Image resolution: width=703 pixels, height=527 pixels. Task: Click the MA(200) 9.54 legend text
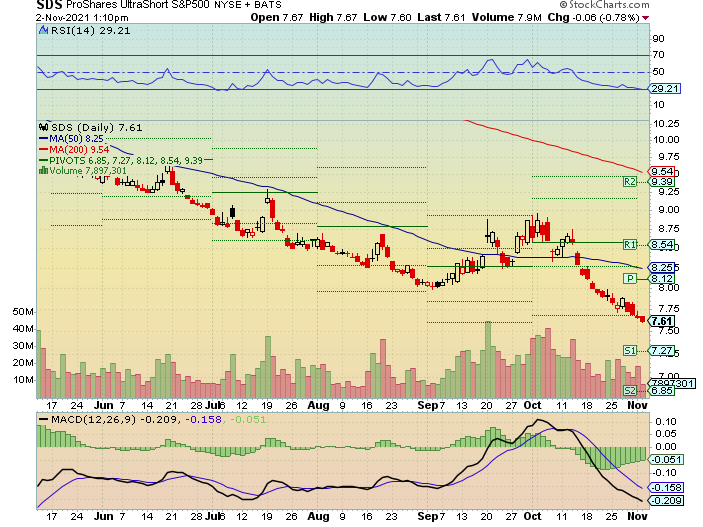click(x=79, y=149)
